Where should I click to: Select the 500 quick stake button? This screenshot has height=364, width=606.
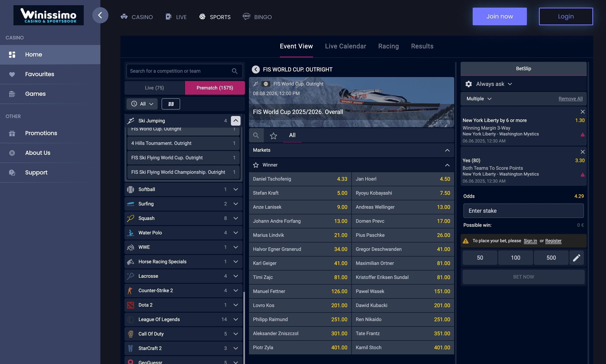click(x=551, y=257)
